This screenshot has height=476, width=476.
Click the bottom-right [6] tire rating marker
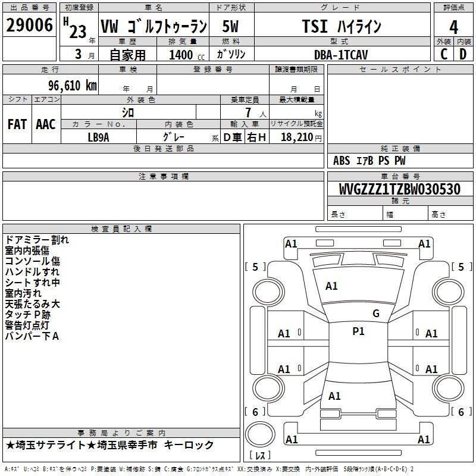[x=460, y=412]
